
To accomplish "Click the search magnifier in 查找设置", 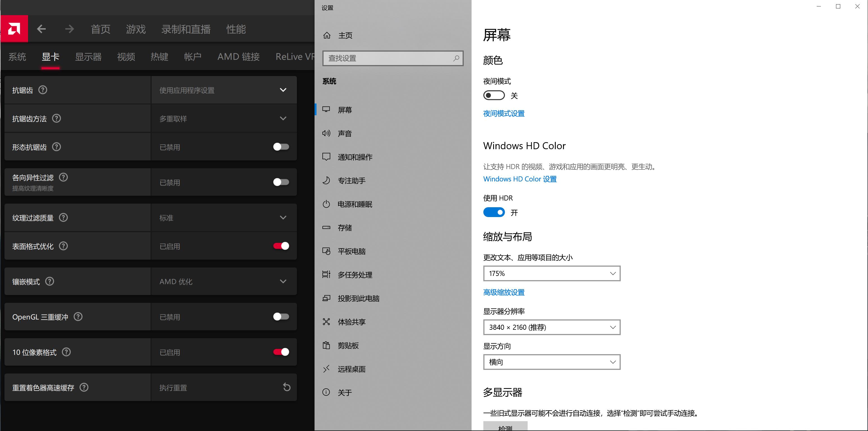I will point(456,58).
